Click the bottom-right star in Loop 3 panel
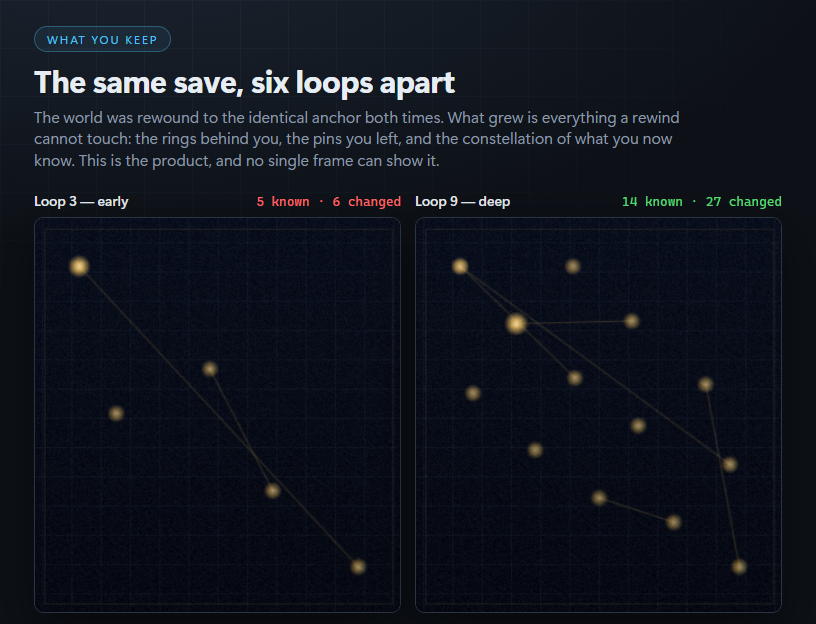This screenshot has height=624, width=816. (358, 566)
